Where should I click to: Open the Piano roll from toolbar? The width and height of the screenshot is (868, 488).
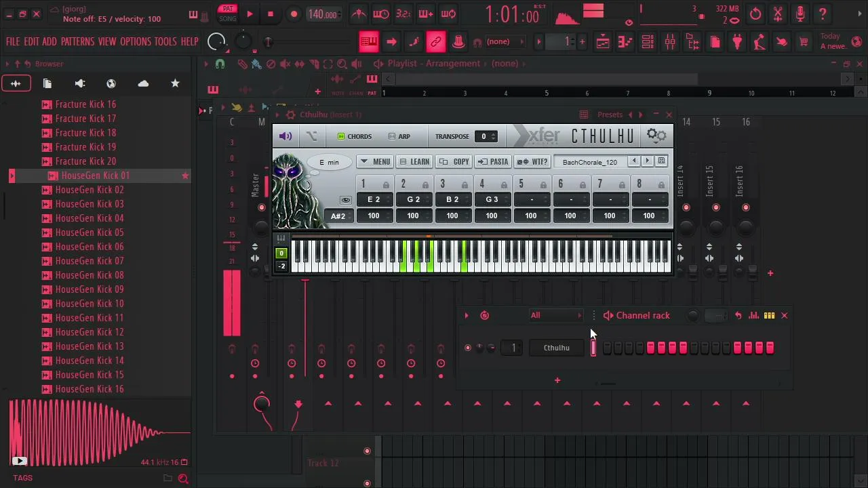(x=625, y=42)
